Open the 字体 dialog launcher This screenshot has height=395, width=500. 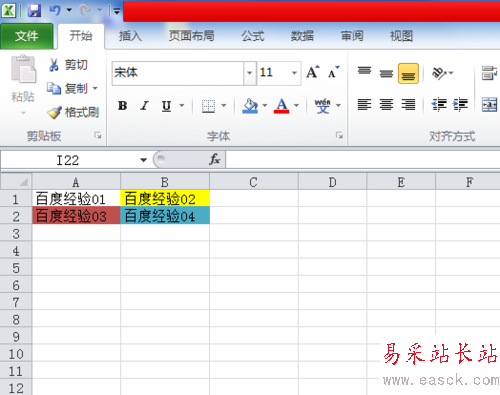click(x=339, y=135)
